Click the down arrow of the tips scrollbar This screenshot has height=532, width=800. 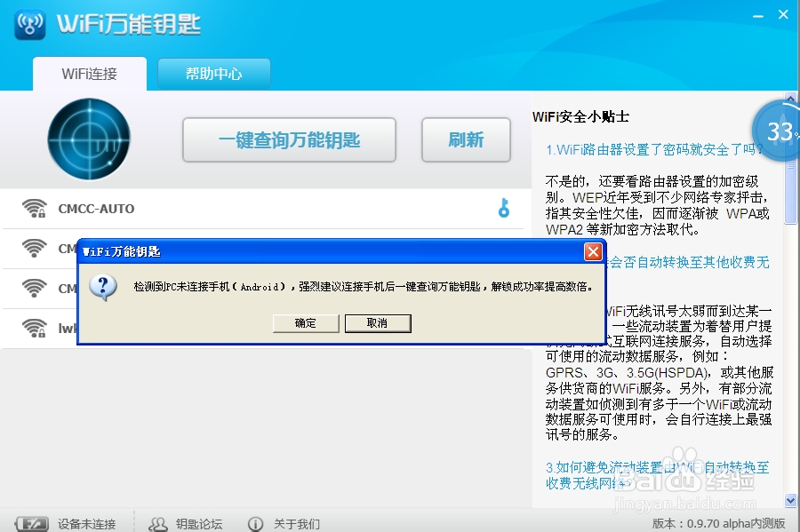click(789, 500)
